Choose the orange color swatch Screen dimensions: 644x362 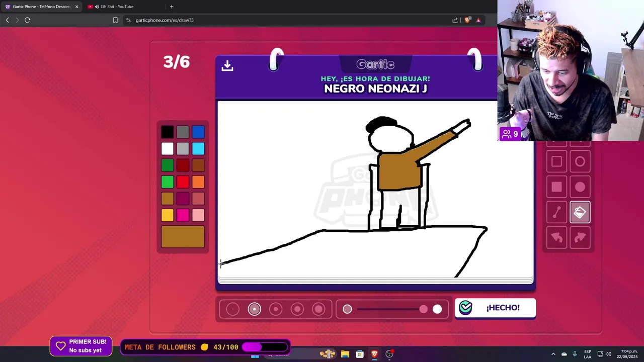coord(198,182)
